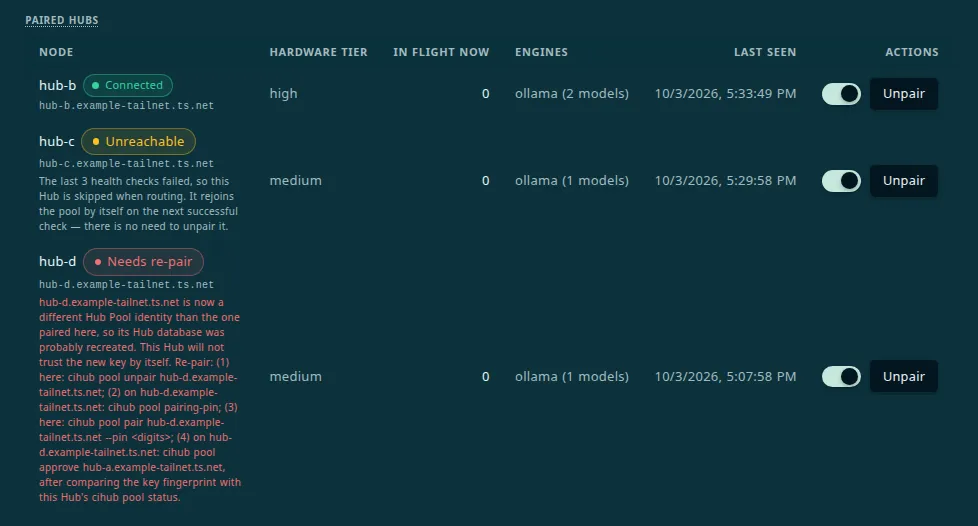Click hub-c's in-flight count of 0
Screen dimensions: 978x526
[x=485, y=181]
